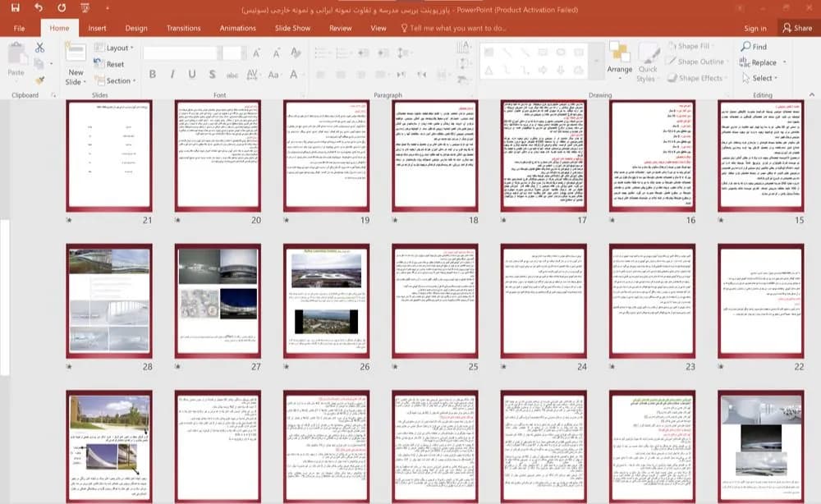Reset slide formatting with Reset
Image resolution: width=821 pixels, height=504 pixels.
click(x=109, y=64)
